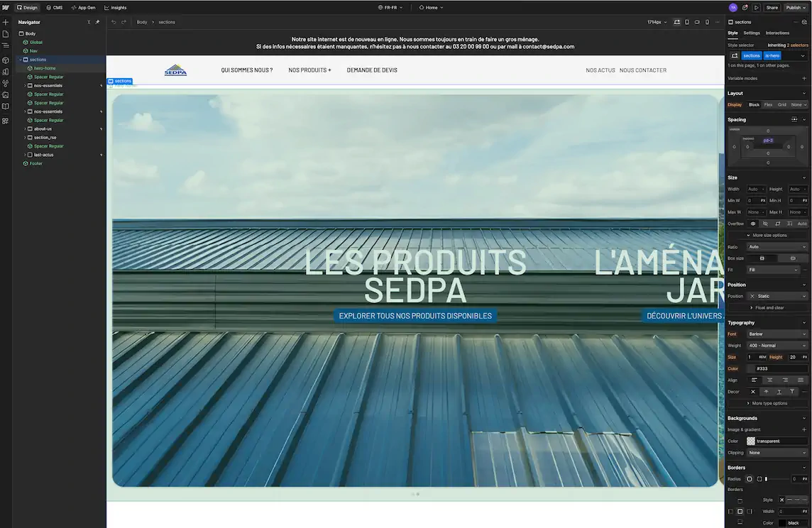Screen dimensions: 812x528
Task: Click the Publish button
Action: coord(796,8)
